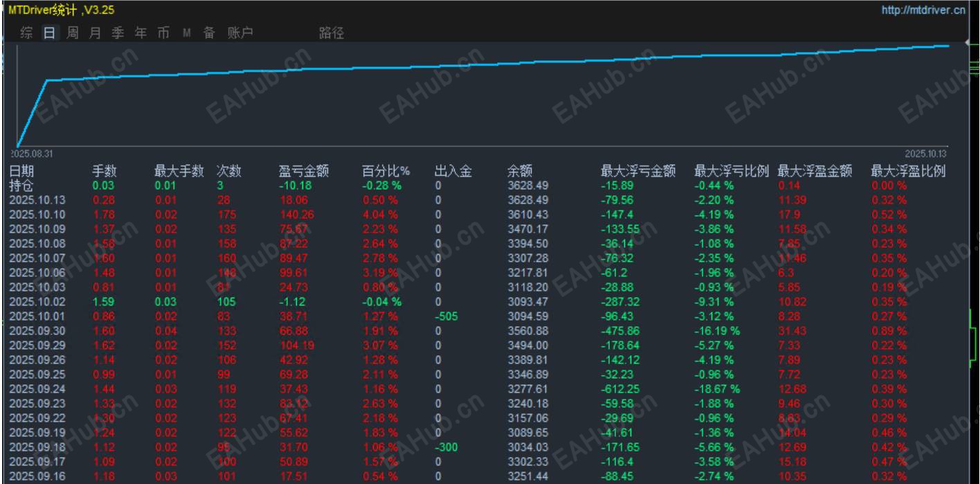Select the 年 yearly tab
This screenshot has height=484, width=980.
140,33
